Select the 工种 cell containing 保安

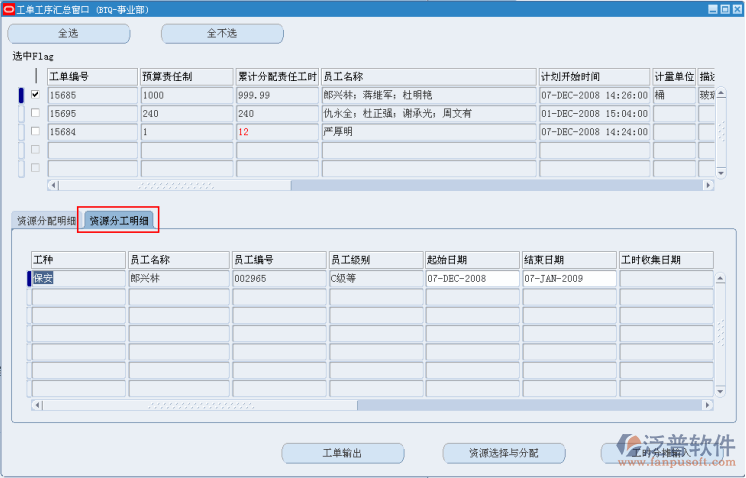pyautogui.click(x=78, y=278)
